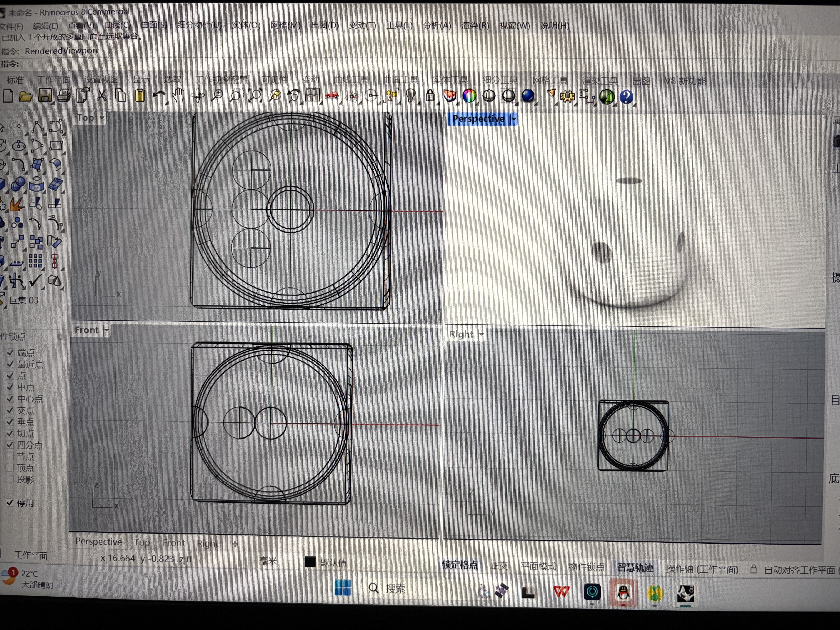Toggle the 中心点 osnap checkbox
Image resolution: width=840 pixels, height=630 pixels.
(x=10, y=399)
